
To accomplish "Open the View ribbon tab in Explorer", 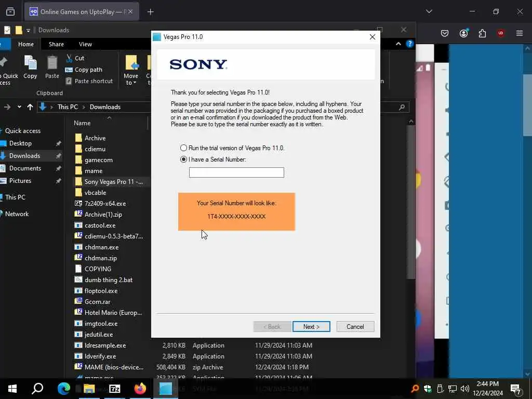I will pyautogui.click(x=85, y=44).
